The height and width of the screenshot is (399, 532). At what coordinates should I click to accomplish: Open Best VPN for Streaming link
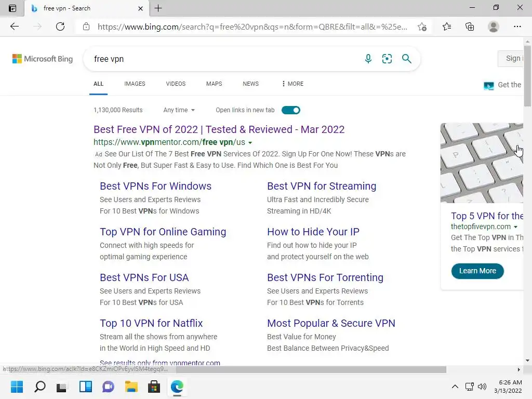click(321, 186)
